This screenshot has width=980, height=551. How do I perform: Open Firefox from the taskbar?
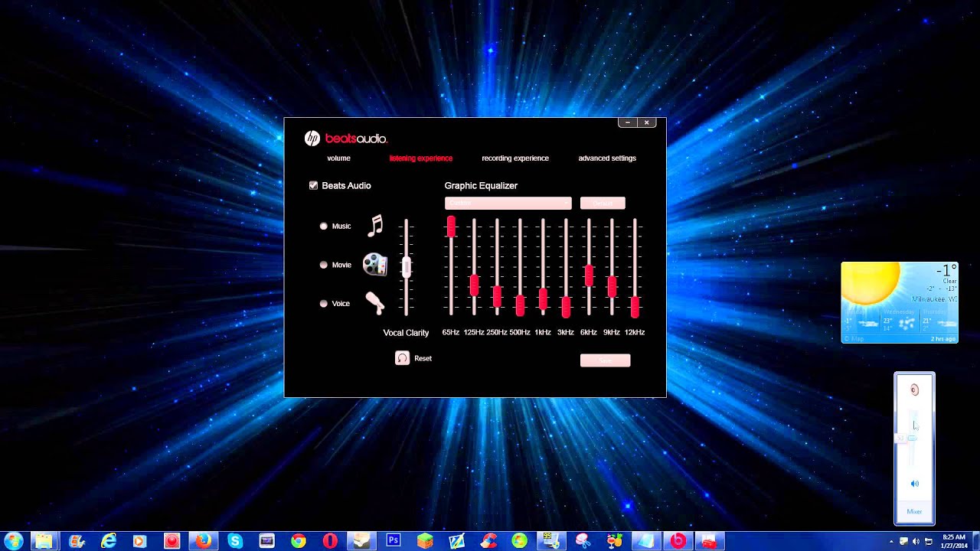tap(203, 541)
